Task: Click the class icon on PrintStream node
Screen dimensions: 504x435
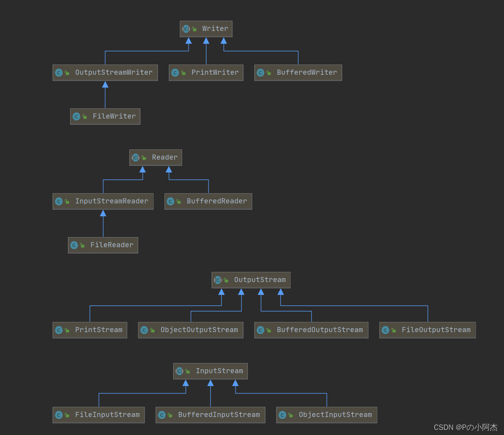Action: click(59, 330)
